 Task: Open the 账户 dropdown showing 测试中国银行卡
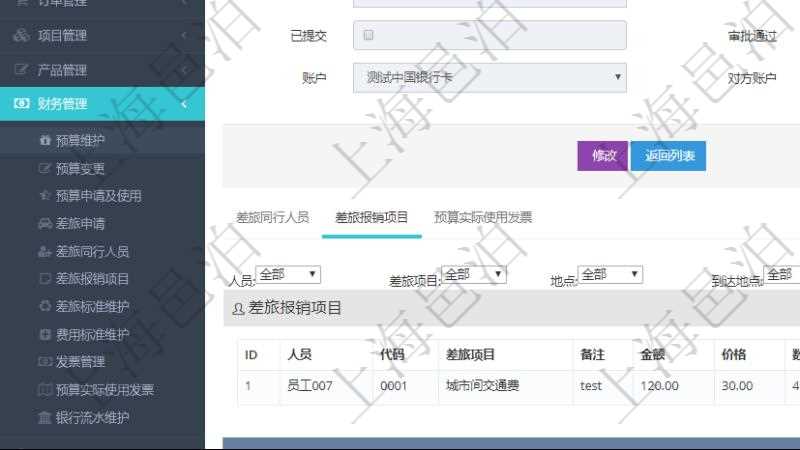click(x=489, y=77)
